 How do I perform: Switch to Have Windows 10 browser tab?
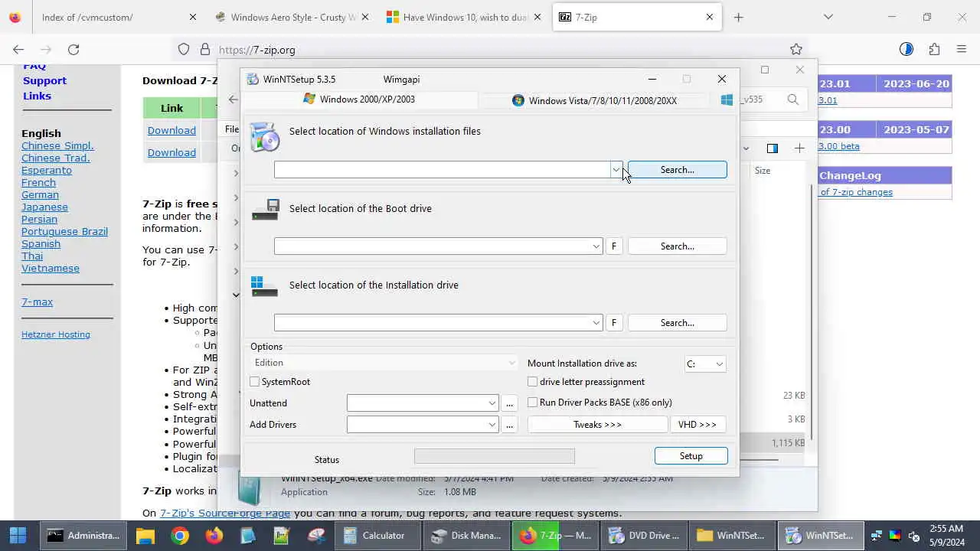point(464,17)
